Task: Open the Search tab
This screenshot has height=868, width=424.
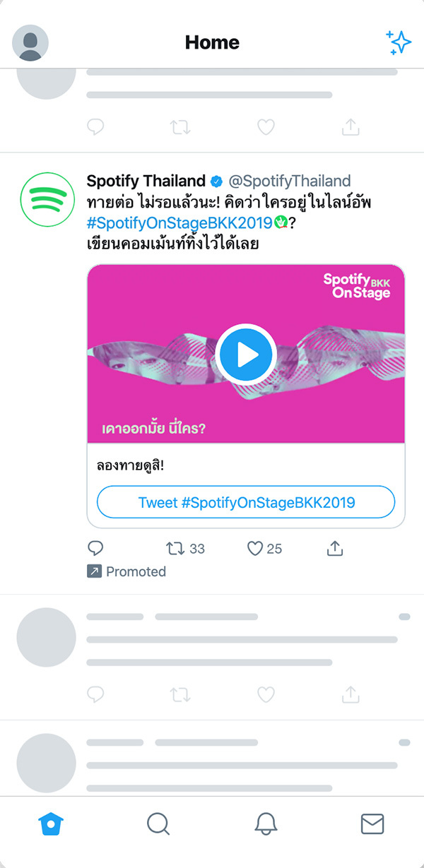Action: [x=158, y=824]
